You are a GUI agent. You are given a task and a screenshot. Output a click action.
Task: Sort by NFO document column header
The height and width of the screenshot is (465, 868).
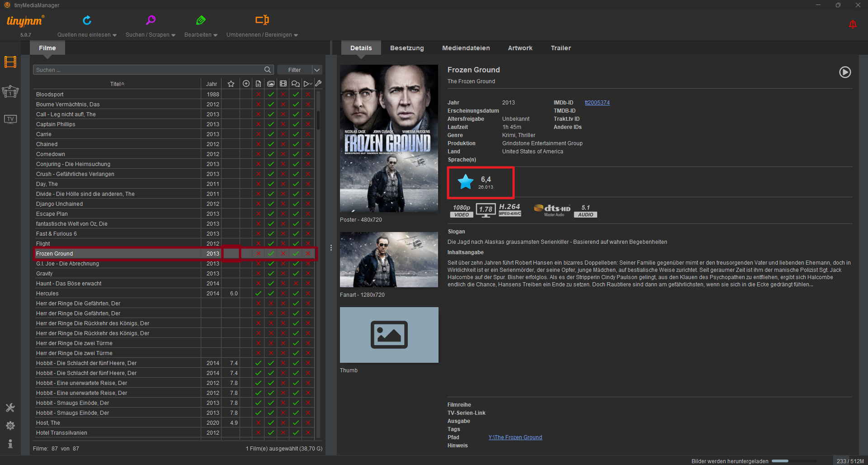pos(258,84)
